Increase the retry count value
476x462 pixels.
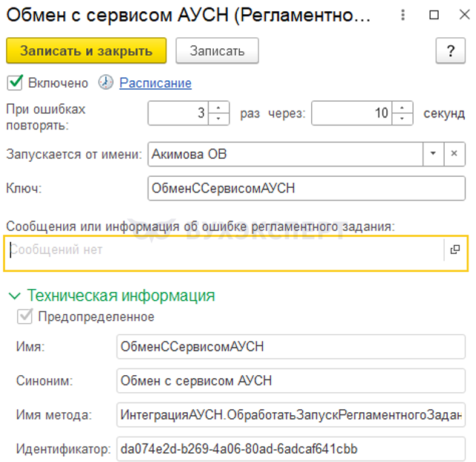click(x=218, y=108)
